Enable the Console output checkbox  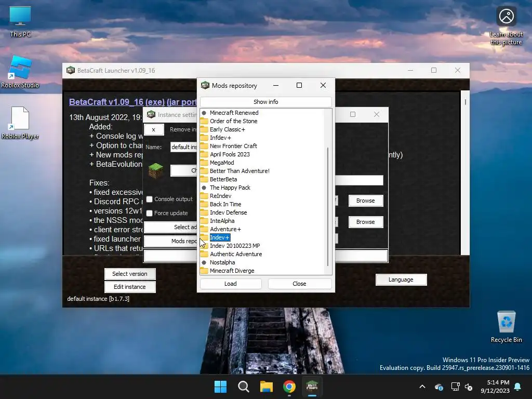(149, 199)
